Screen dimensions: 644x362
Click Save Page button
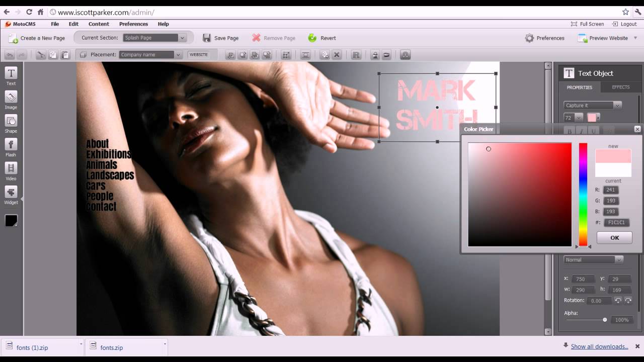(x=220, y=38)
